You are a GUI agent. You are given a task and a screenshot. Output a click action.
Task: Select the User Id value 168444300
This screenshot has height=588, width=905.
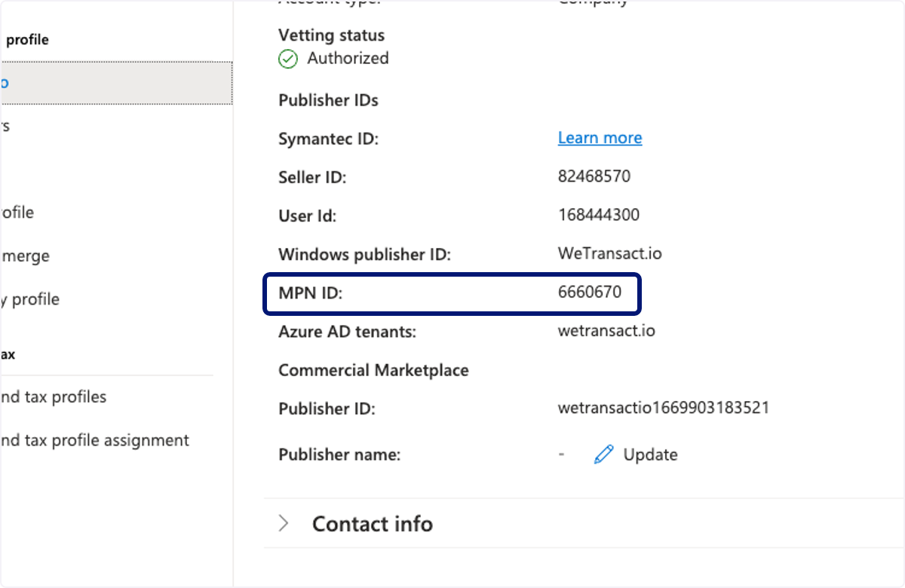coord(599,215)
